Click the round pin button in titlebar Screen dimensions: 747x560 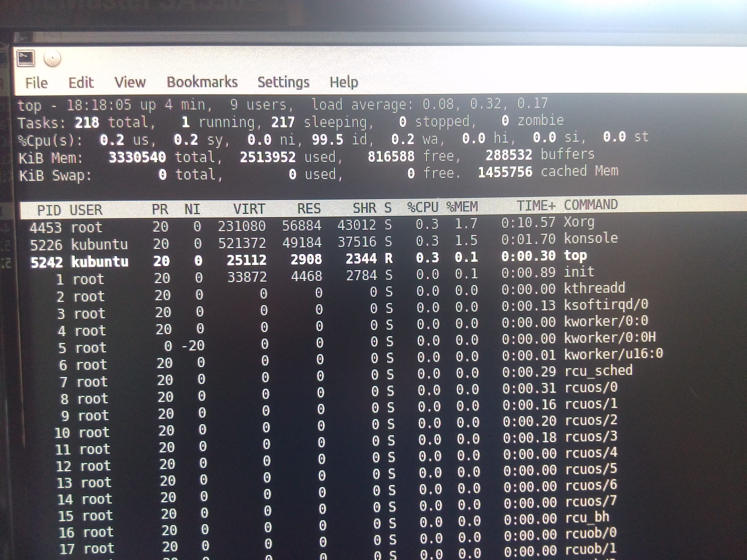(52, 58)
